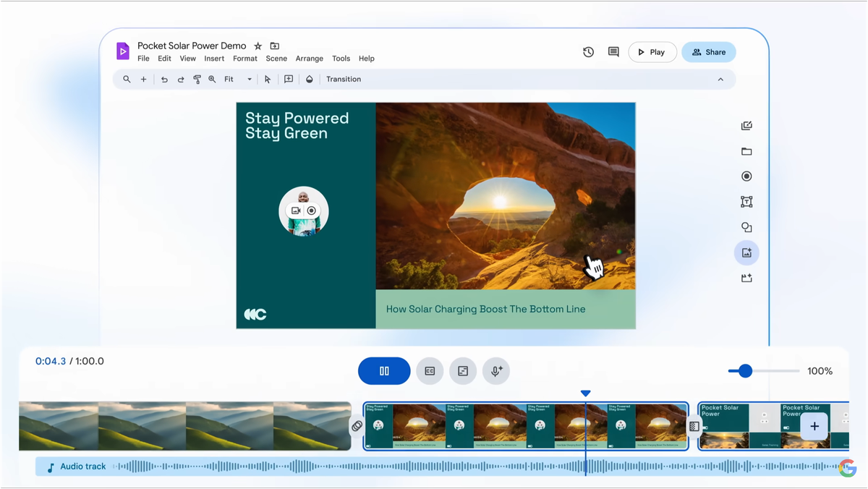Click the background fill drop icon
The image size is (868, 489).
tap(310, 80)
